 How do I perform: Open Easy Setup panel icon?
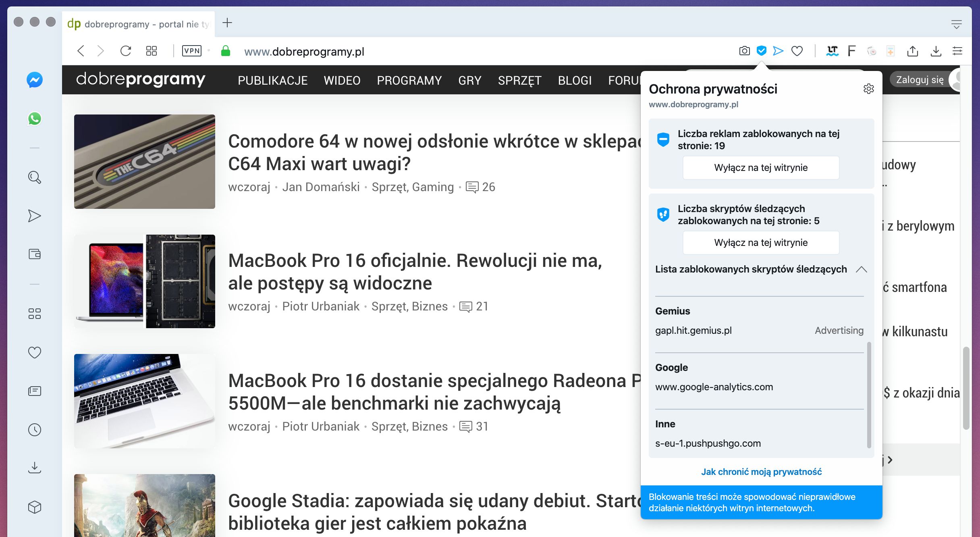click(x=957, y=51)
